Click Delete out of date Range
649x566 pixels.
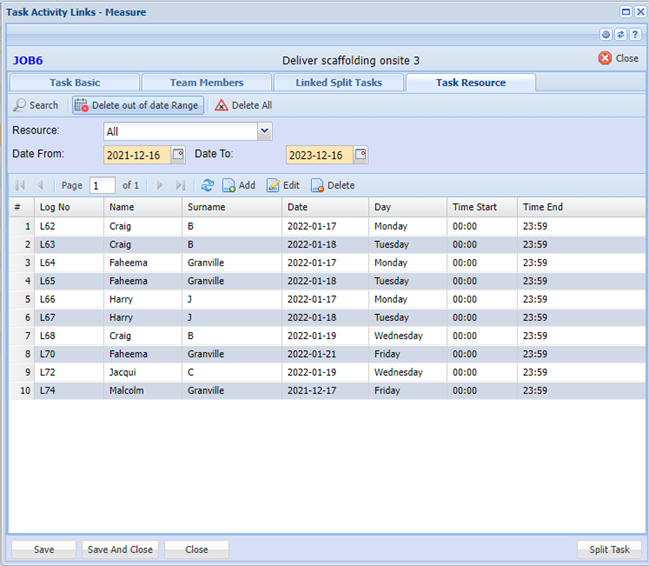point(137,105)
